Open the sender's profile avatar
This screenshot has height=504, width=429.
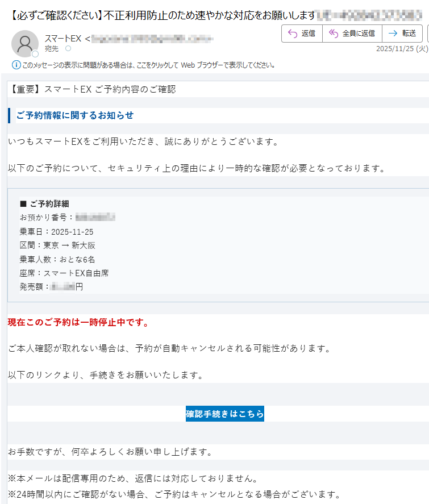[x=24, y=43]
